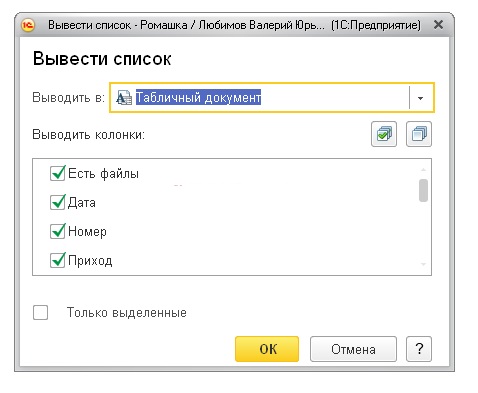The width and height of the screenshot is (478, 393).
Task: Select the "Номер" row text
Action: tap(87, 232)
